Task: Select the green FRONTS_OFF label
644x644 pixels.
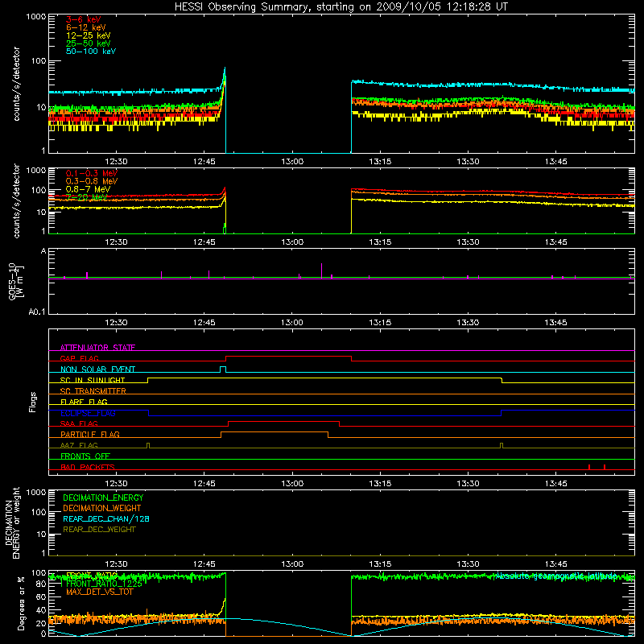Action: (85, 456)
